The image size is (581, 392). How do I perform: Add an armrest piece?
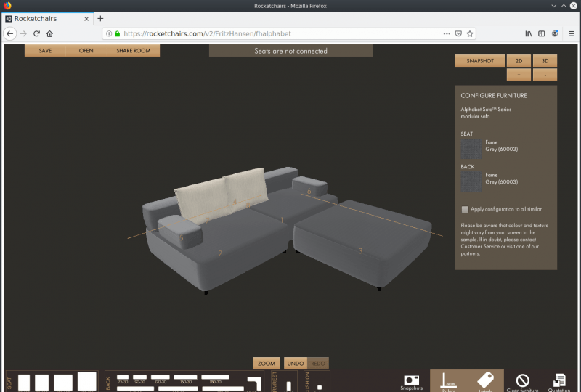[x=288, y=386]
